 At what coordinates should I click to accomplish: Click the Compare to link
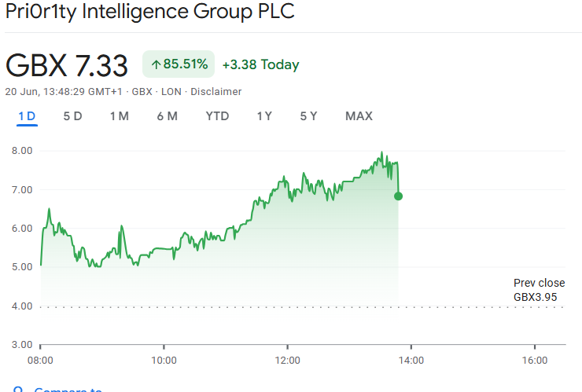(x=68, y=389)
